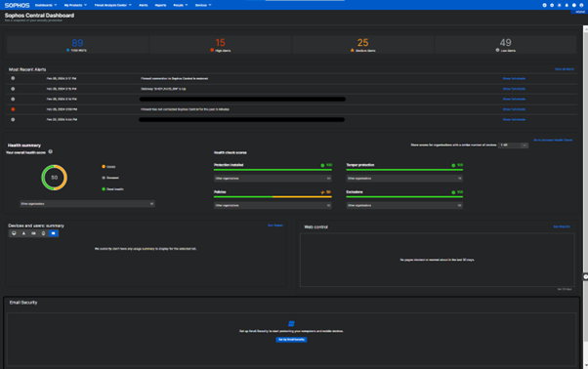Click the fifth round icon in header's right group
This screenshot has height=369, width=588.
point(573,5)
